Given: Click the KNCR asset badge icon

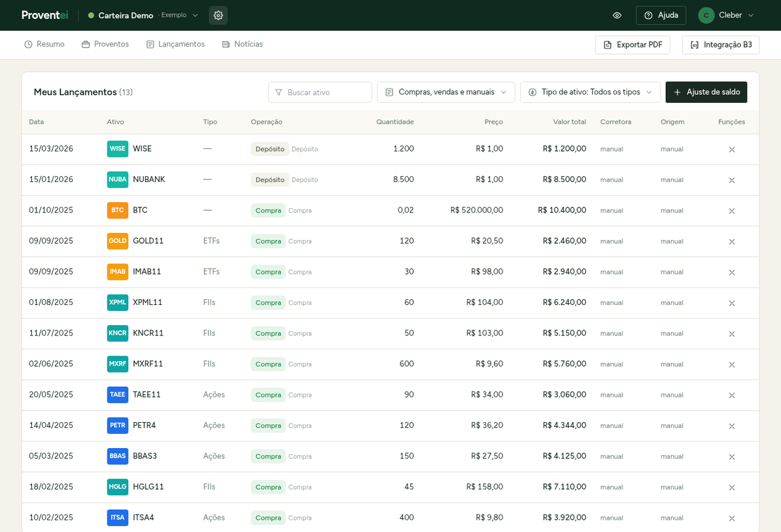Looking at the screenshot, I should 118,333.
